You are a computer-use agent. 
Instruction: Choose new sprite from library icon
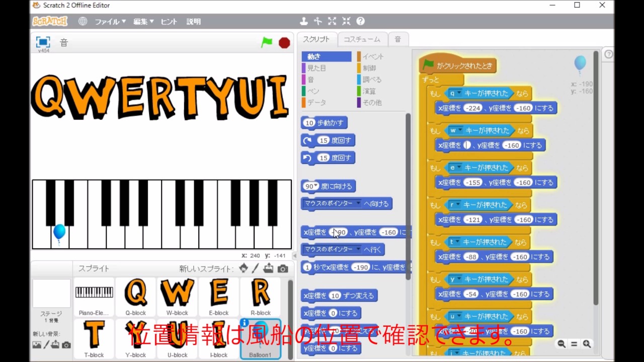pos(244,268)
